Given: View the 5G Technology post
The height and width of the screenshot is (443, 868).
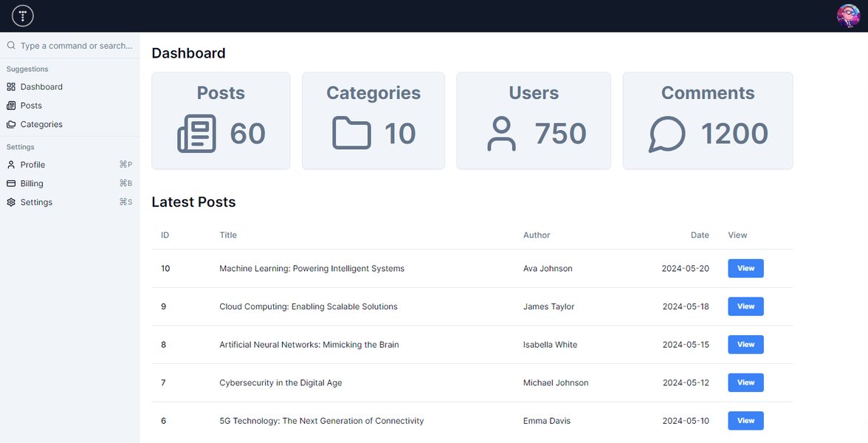Looking at the screenshot, I should [745, 421].
